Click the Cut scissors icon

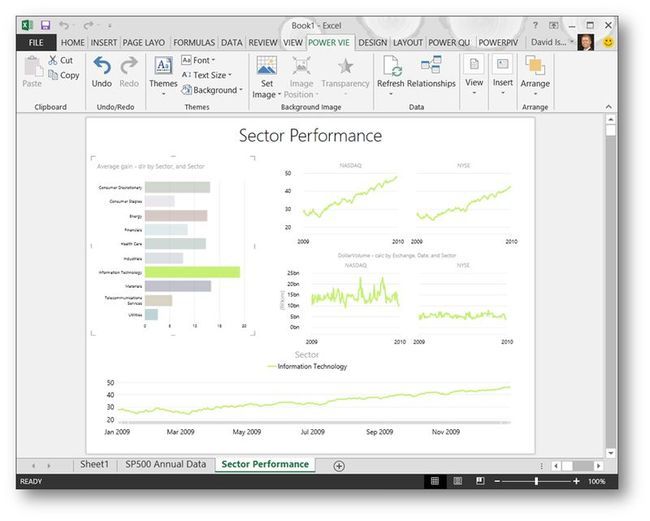53,60
